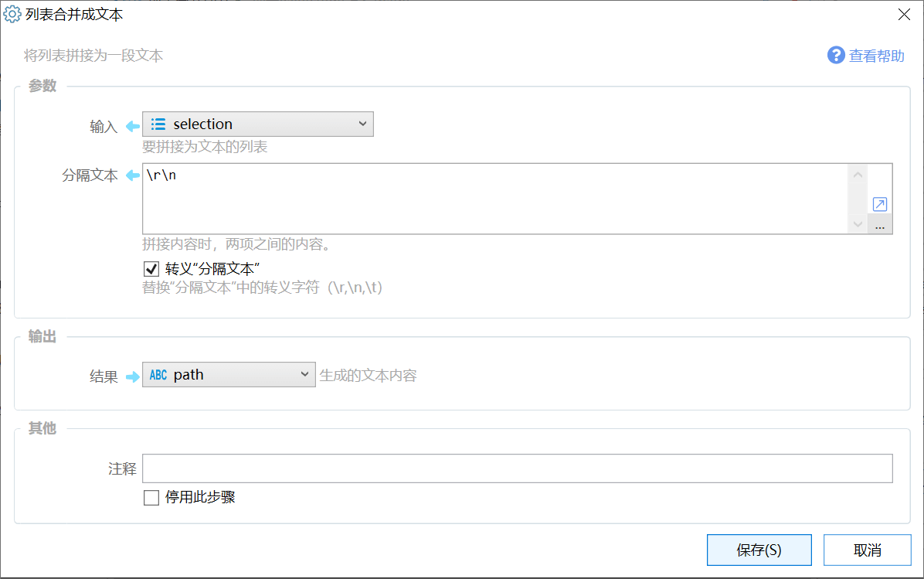
Task: Expand the path result dropdown
Action: [229, 375]
